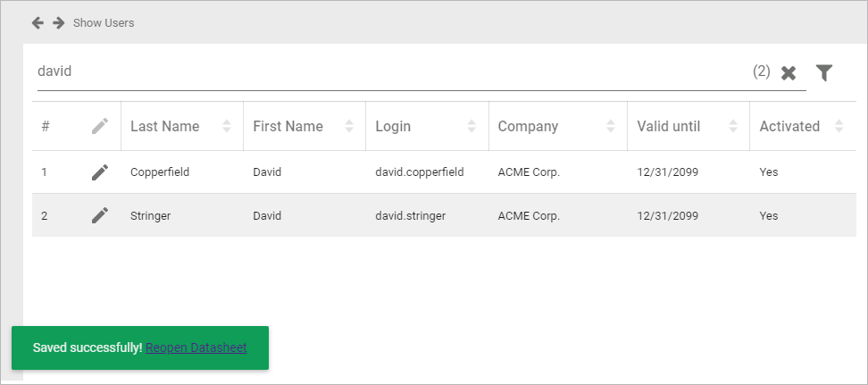Click the back arrow icon

click(x=38, y=22)
